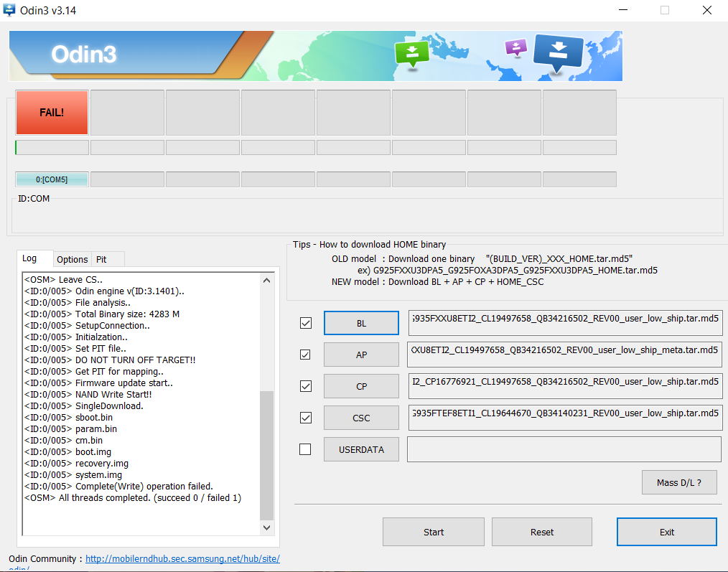Click the ID:COM group label
The width and height of the screenshot is (728, 572).
click(34, 199)
